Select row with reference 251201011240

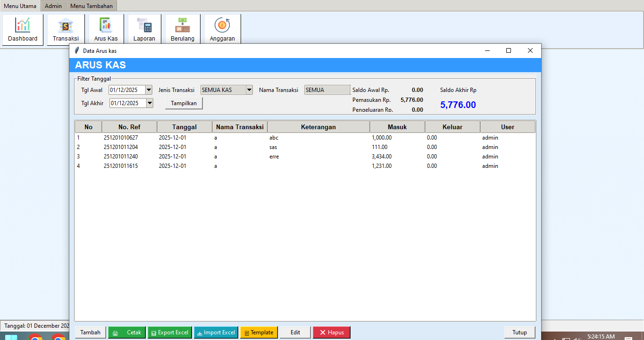pyautogui.click(x=121, y=157)
